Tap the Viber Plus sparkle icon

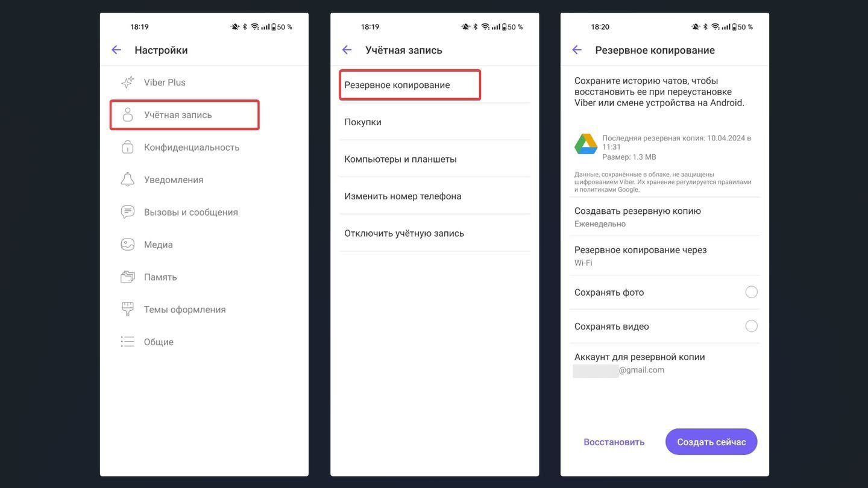click(x=127, y=83)
